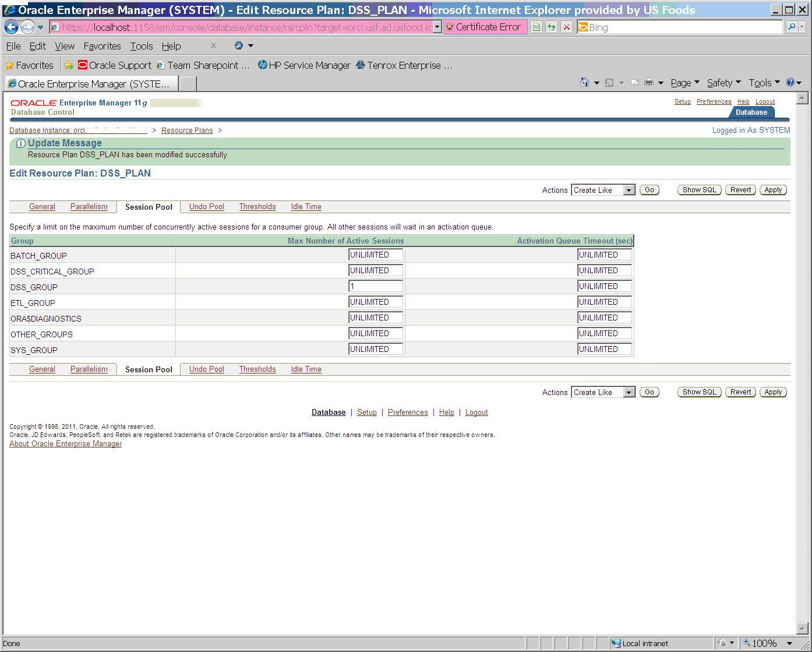Open the View menu
Viewport: 812px width, 652px height.
65,46
